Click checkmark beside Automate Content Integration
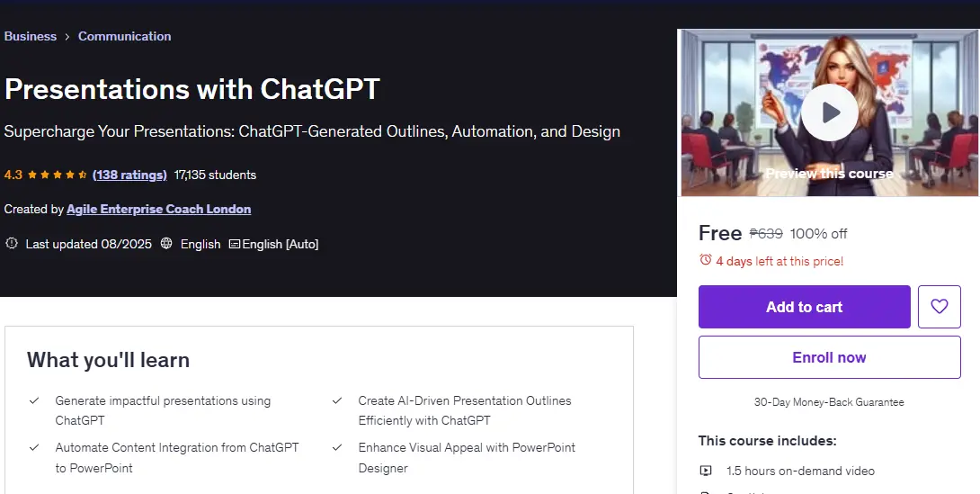The width and height of the screenshot is (980, 494). (34, 447)
